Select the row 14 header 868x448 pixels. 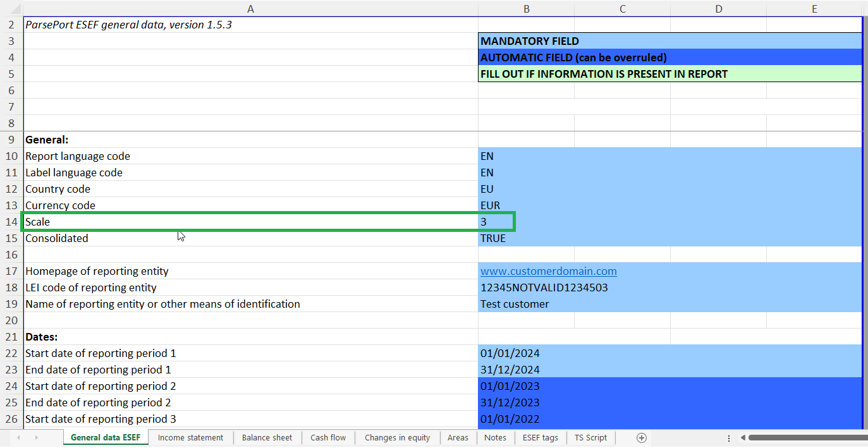(11, 222)
